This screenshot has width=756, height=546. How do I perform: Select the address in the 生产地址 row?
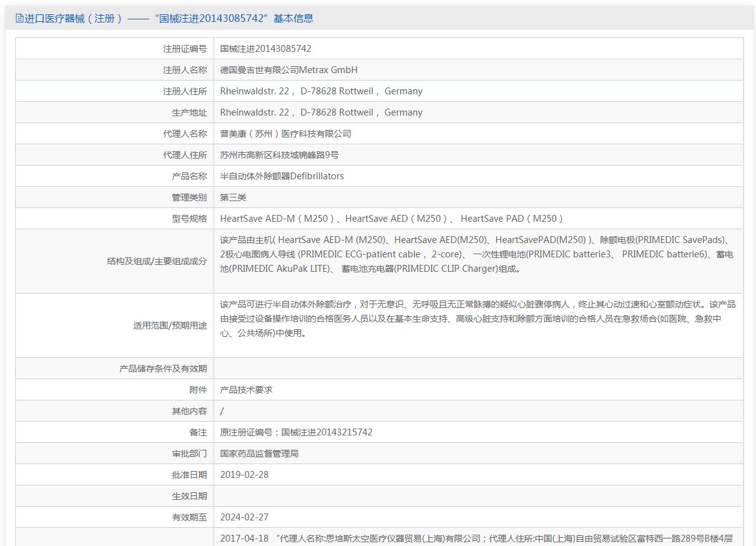click(322, 112)
